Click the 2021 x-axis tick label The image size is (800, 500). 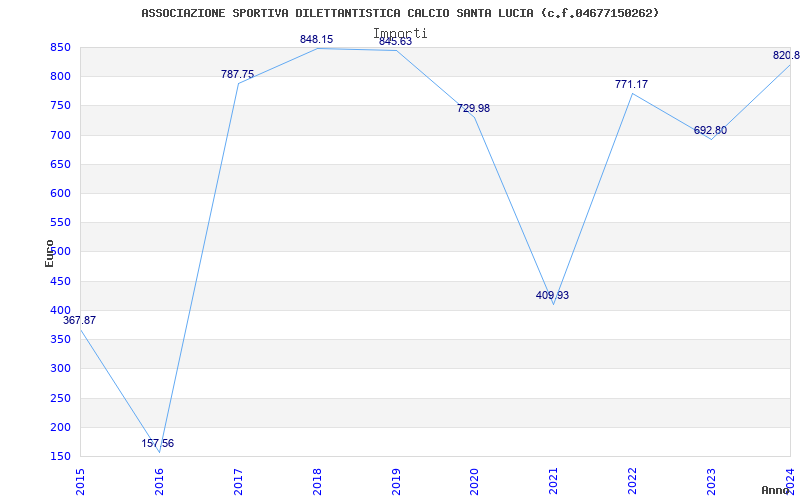coord(554,482)
